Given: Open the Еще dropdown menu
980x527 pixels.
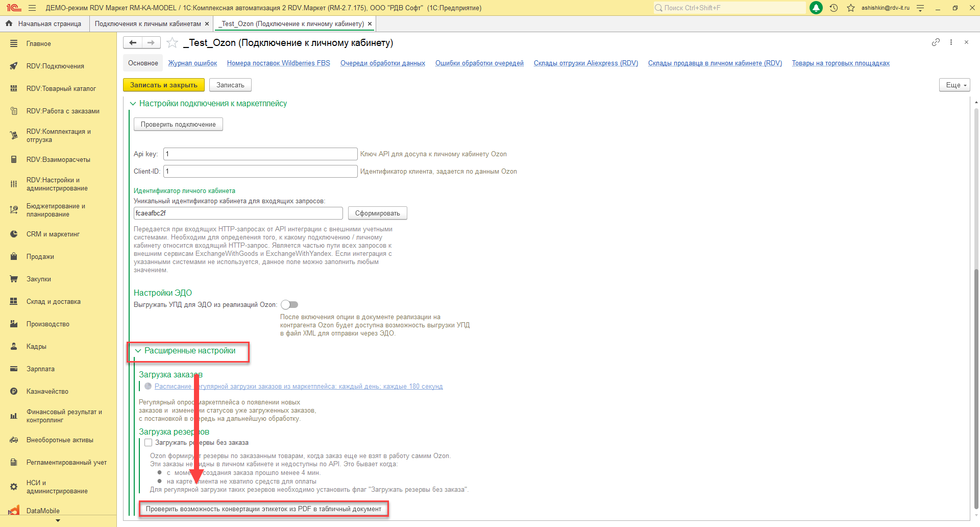Looking at the screenshot, I should 954,85.
